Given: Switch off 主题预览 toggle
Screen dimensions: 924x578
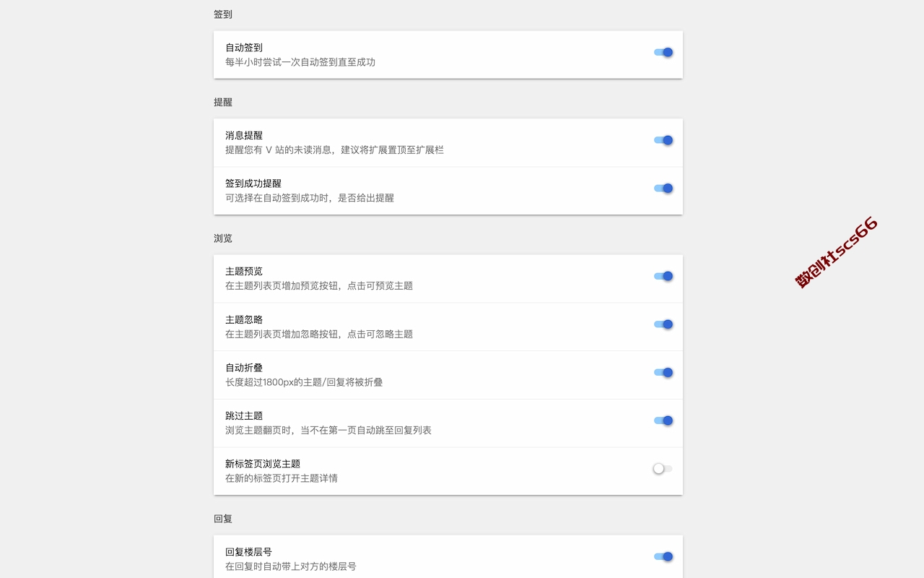Looking at the screenshot, I should pos(663,276).
